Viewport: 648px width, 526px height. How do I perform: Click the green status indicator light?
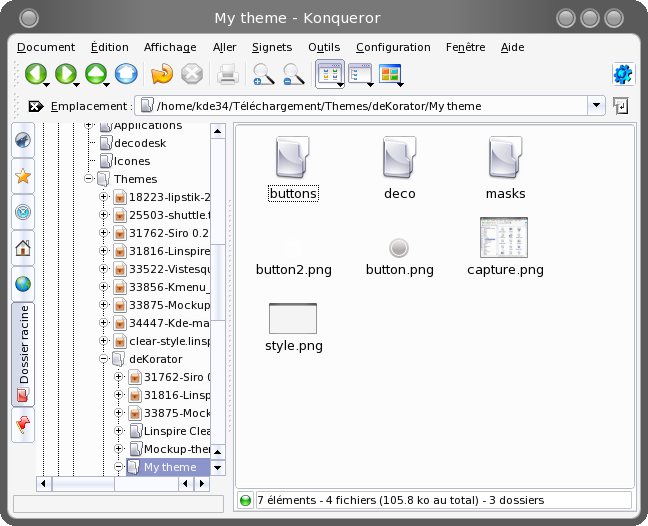pos(245,500)
